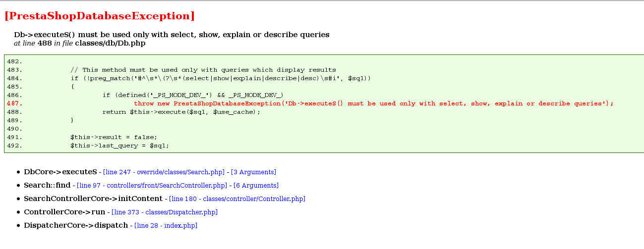Expand the 3 Arguments link
Viewport: 644px width, 249px height.
pyautogui.click(x=253, y=172)
